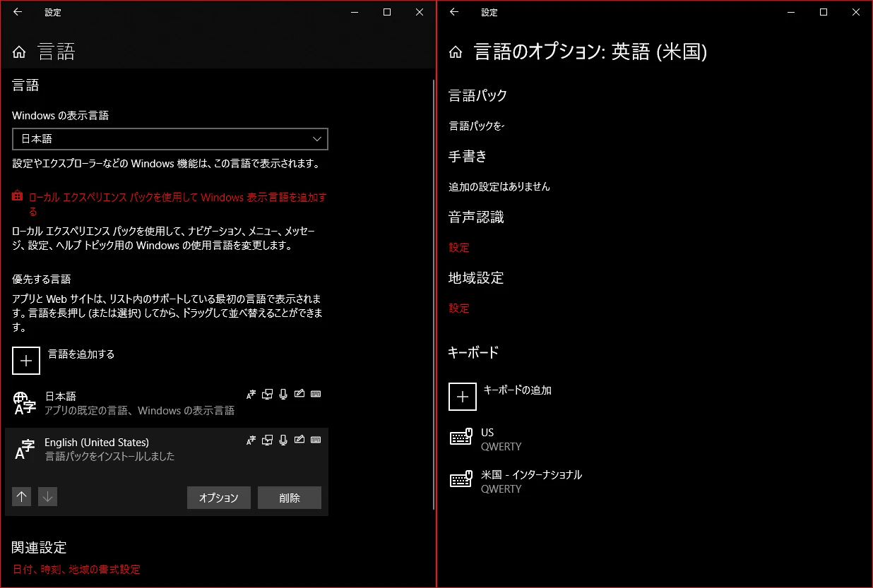This screenshot has height=588, width=873.
Task: Click microphone speech icon on 日本語 row
Action: [283, 395]
